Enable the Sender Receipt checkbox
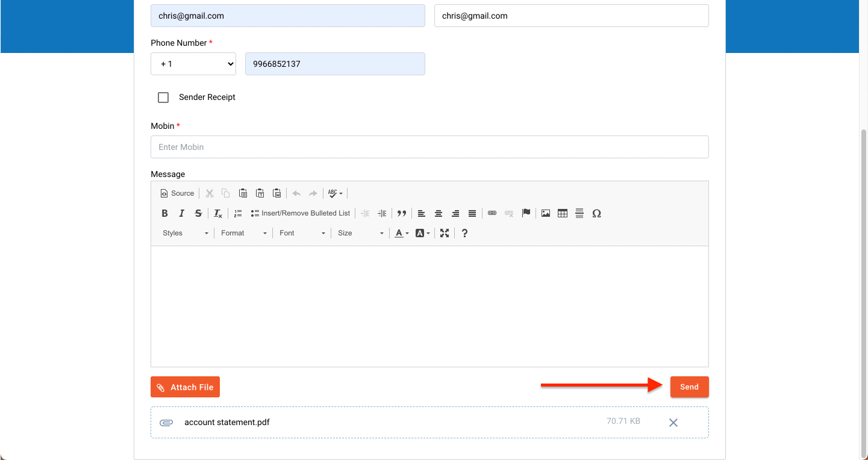Image resolution: width=868 pixels, height=460 pixels. click(x=163, y=98)
